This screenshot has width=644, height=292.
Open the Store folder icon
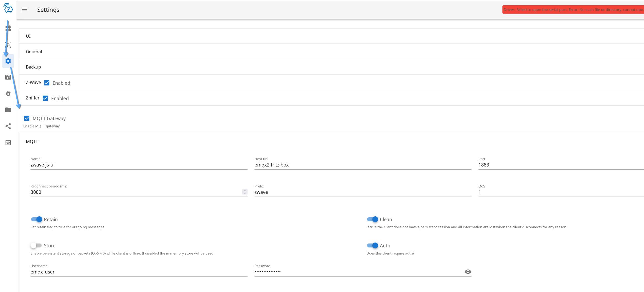[8, 110]
